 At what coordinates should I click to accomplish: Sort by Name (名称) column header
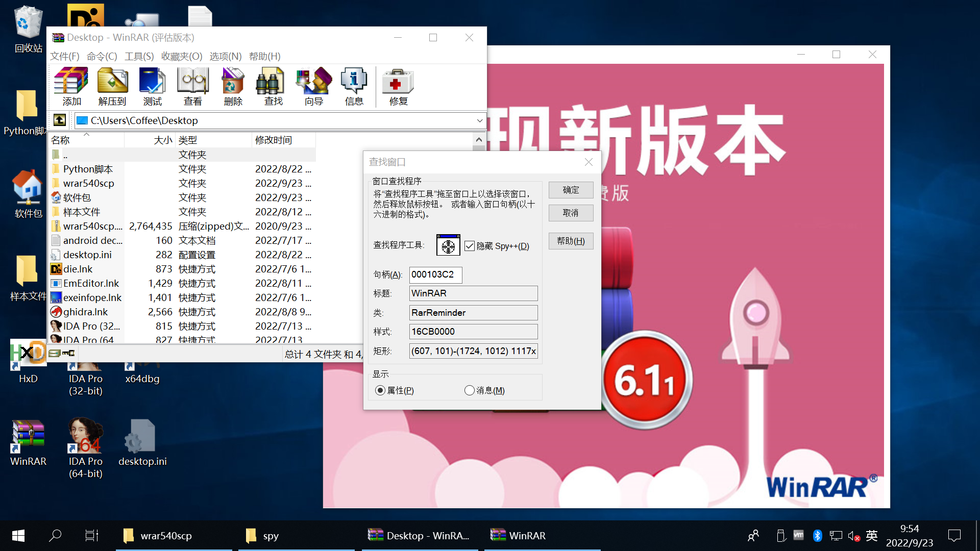tap(86, 140)
